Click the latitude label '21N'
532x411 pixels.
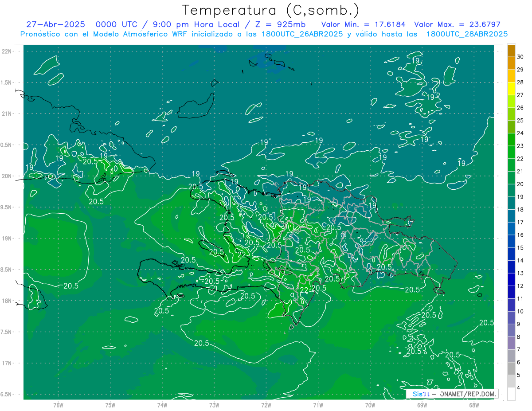(7, 114)
